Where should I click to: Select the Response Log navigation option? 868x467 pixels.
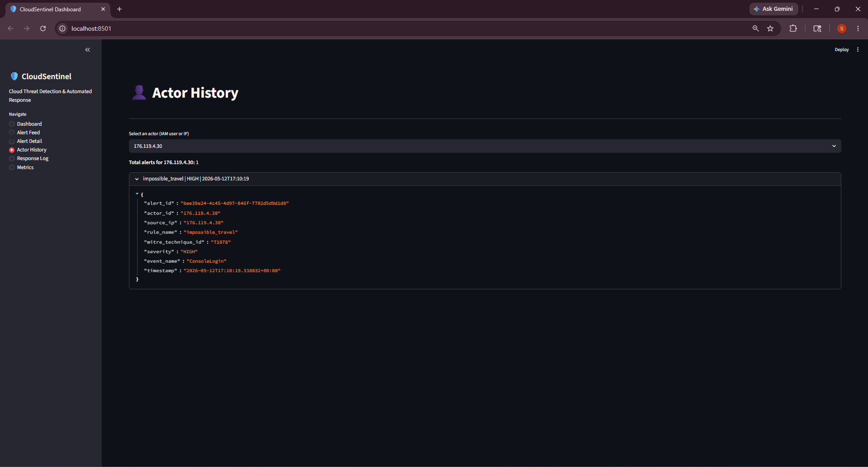[28, 158]
